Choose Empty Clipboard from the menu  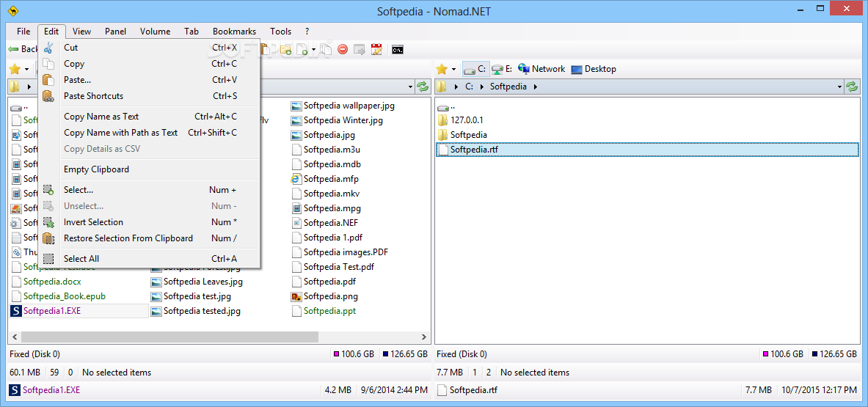tap(150, 169)
